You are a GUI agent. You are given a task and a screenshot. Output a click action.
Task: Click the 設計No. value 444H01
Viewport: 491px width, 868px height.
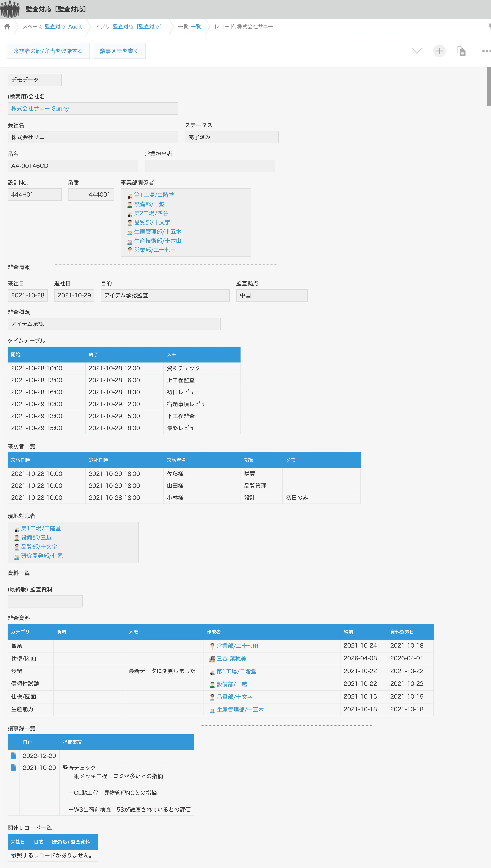35,195
